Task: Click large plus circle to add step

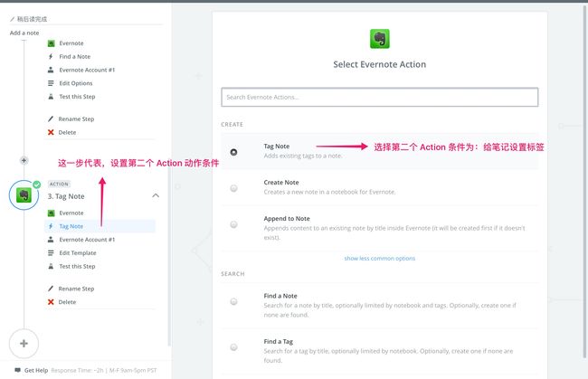Action: [x=24, y=344]
